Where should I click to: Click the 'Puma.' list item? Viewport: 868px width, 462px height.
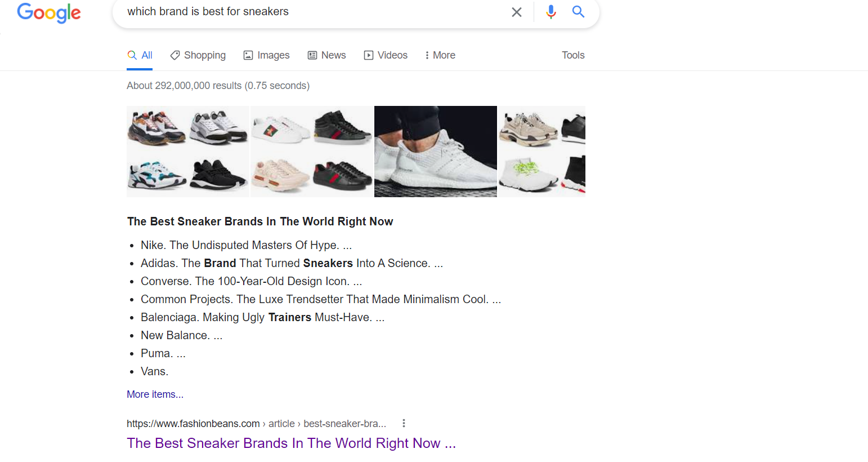[163, 353]
